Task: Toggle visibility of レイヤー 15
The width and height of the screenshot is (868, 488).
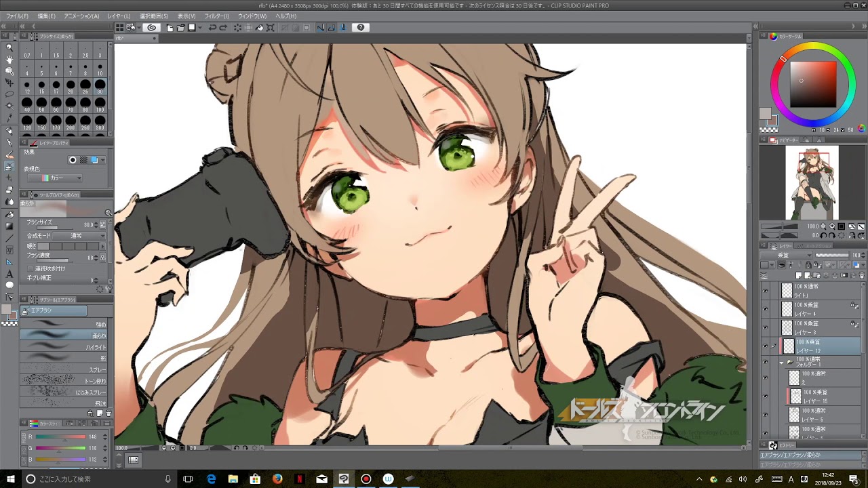Action: (x=765, y=396)
